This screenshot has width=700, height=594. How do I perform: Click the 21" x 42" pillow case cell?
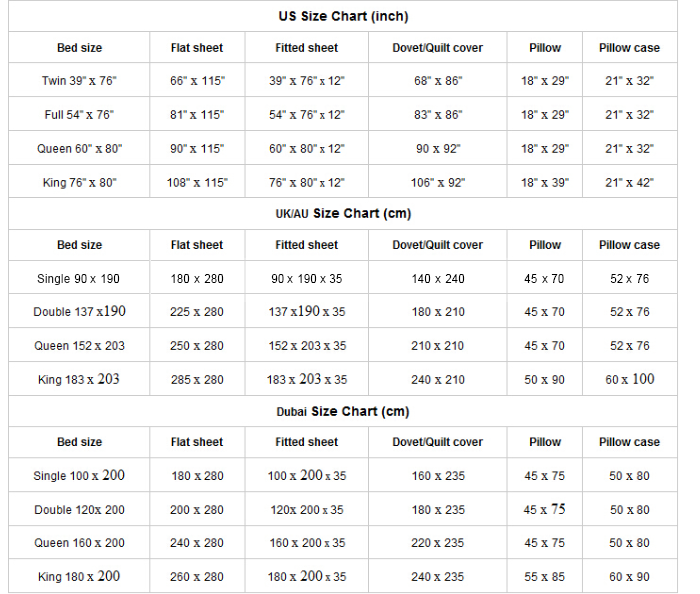[629, 183]
